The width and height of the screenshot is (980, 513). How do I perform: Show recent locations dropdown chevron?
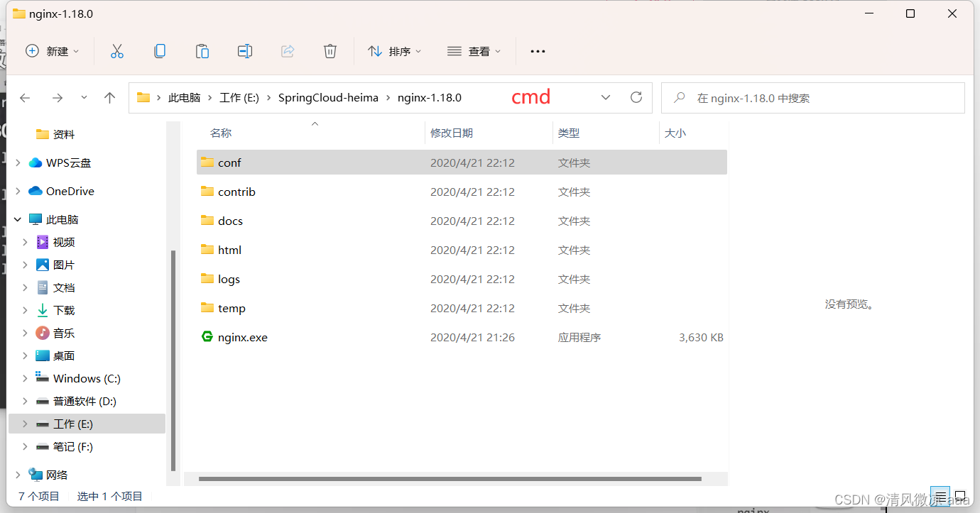(x=84, y=98)
